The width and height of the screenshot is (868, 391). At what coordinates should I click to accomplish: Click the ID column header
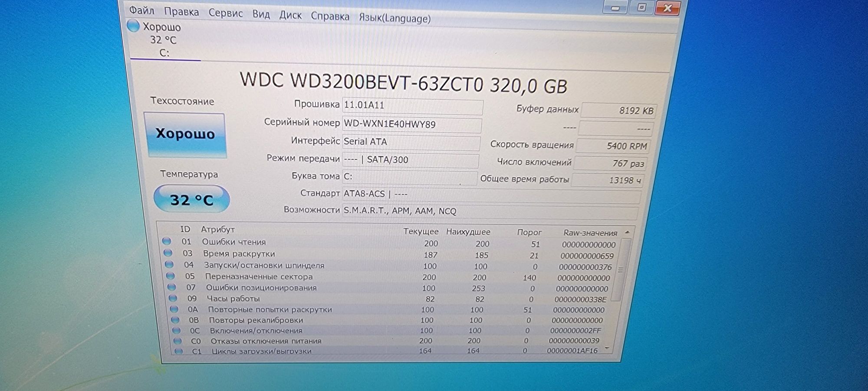(x=185, y=229)
